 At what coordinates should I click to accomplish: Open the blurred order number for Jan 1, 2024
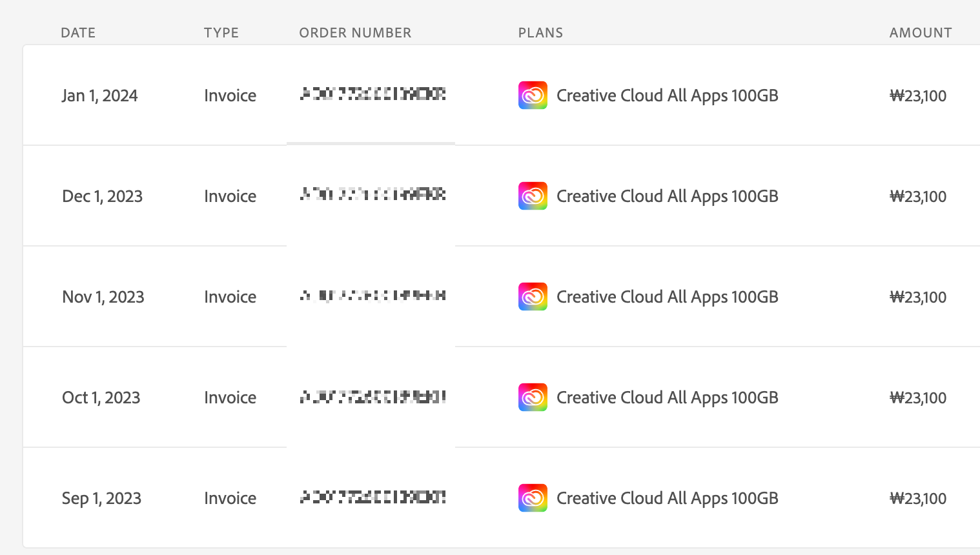(373, 94)
